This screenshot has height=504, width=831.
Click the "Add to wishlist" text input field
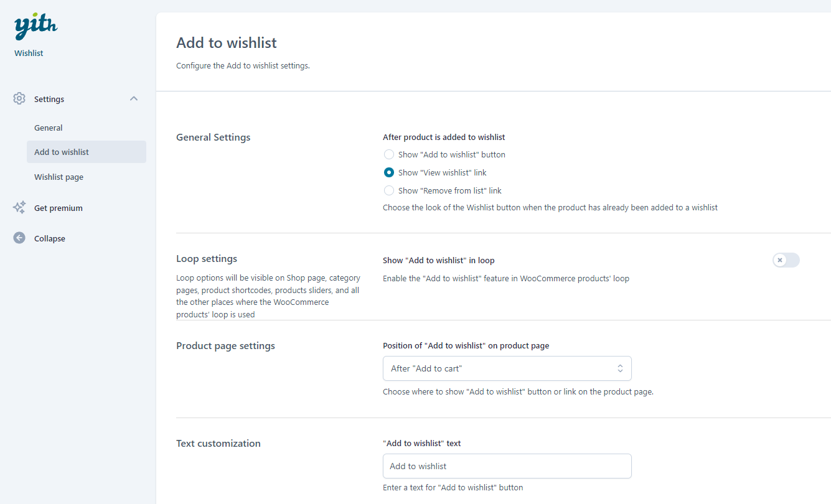507,466
